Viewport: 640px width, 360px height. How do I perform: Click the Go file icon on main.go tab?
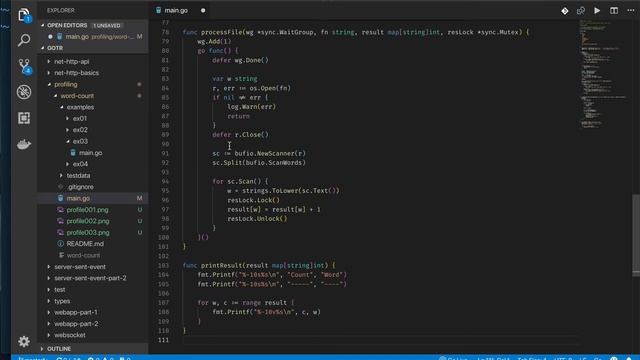point(158,11)
